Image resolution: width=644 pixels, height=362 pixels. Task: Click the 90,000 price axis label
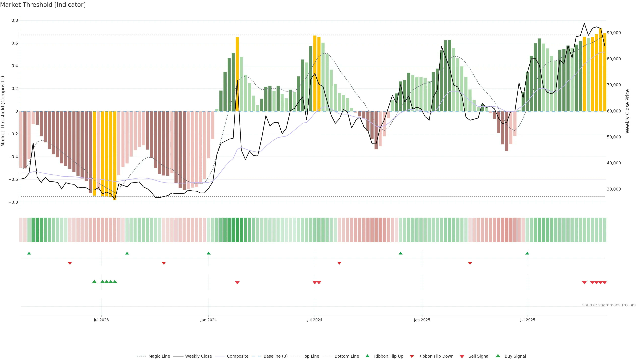614,33
